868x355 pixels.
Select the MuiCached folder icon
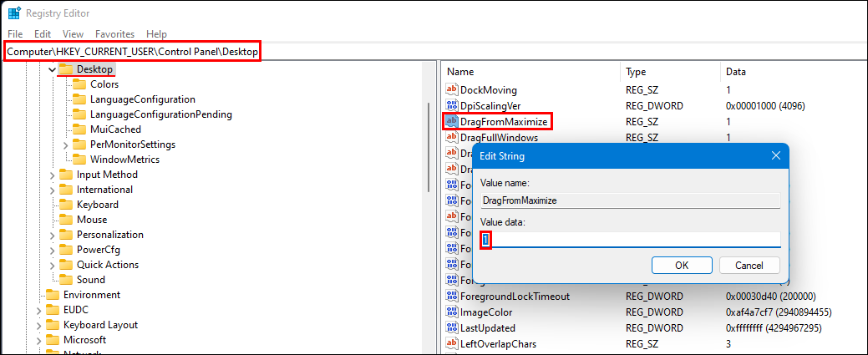tap(79, 129)
